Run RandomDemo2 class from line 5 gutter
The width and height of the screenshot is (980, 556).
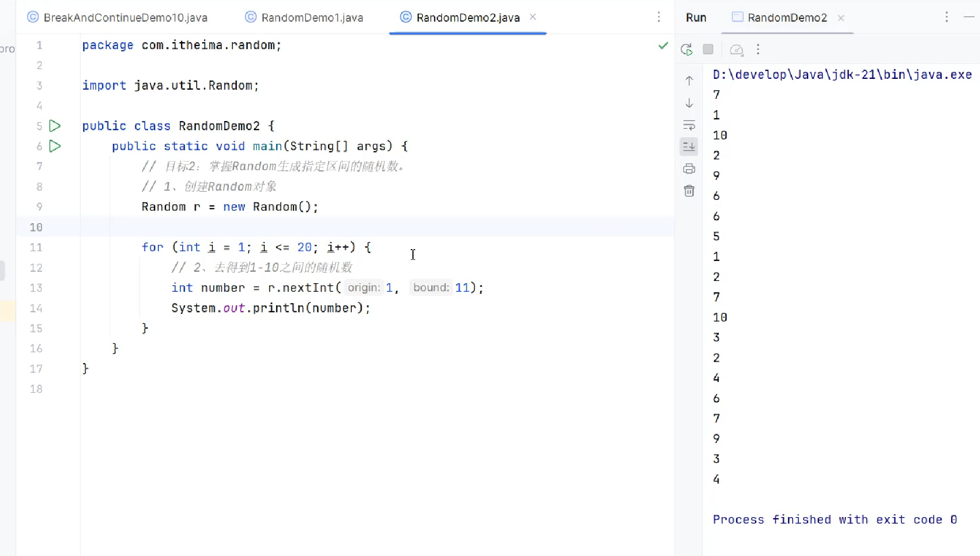point(55,126)
